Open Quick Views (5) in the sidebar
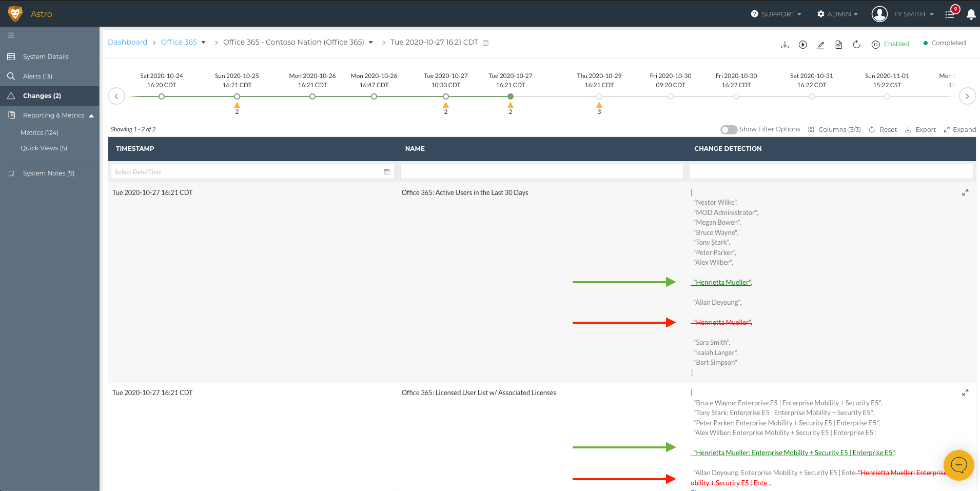 tap(44, 148)
